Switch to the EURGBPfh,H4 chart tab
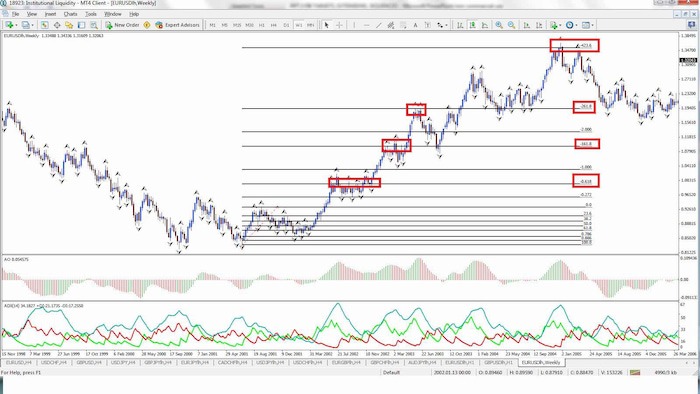 pyautogui.click(x=346, y=363)
